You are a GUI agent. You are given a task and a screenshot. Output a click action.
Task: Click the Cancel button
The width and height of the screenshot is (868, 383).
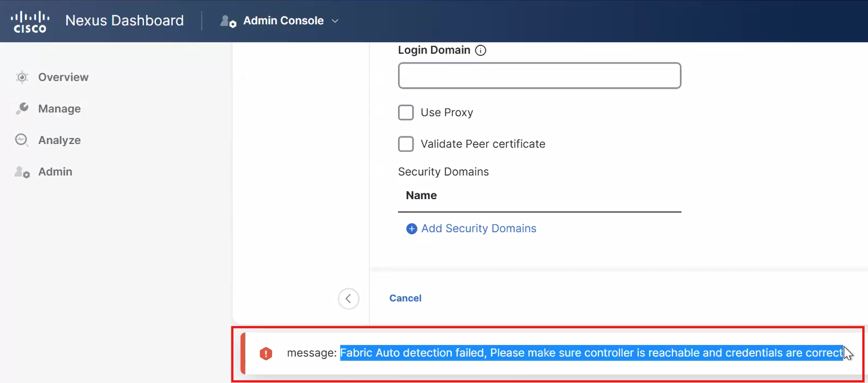pyautogui.click(x=405, y=298)
